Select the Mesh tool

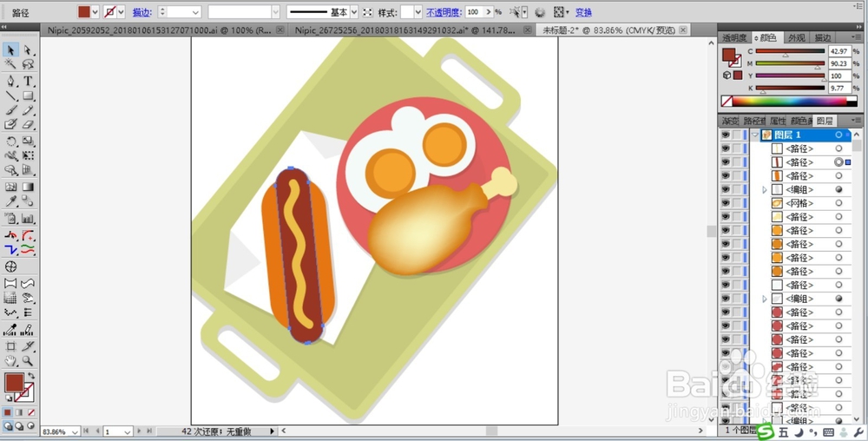(10, 187)
